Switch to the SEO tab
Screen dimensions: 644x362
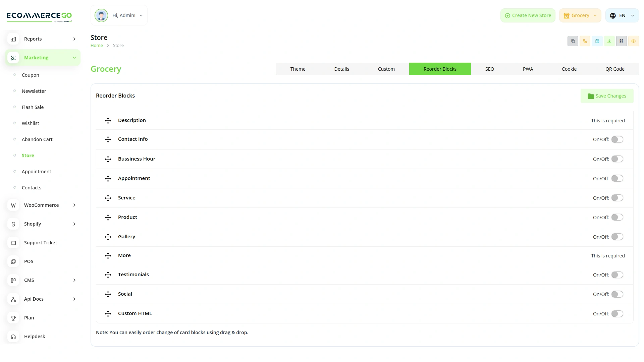pos(490,69)
